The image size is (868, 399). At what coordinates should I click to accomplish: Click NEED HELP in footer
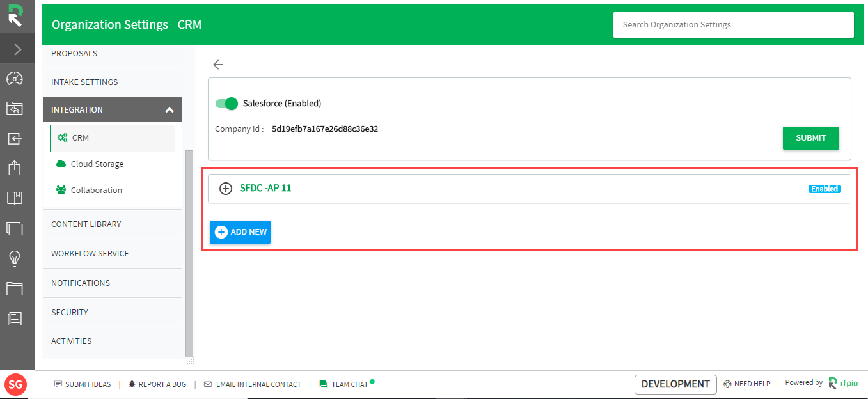[747, 384]
